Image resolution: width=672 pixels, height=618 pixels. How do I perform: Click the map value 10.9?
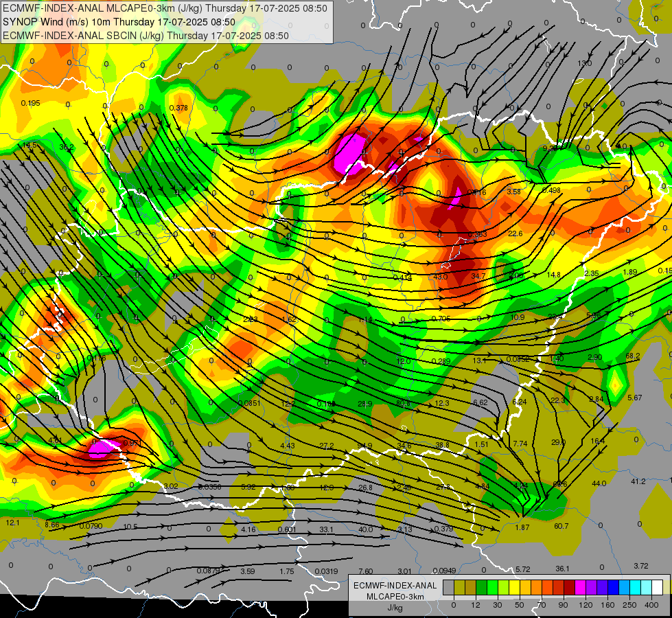pyautogui.click(x=518, y=317)
